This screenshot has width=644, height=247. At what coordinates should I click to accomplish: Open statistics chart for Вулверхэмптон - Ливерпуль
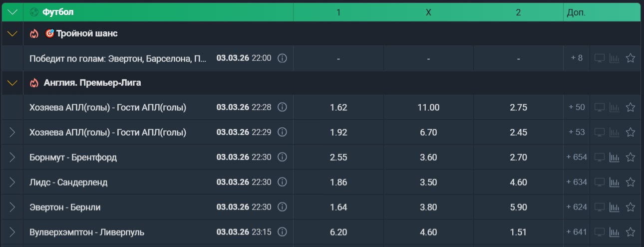click(x=615, y=232)
